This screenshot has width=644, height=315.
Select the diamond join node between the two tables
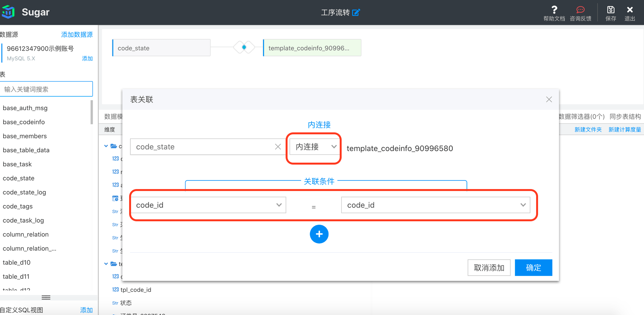(244, 47)
